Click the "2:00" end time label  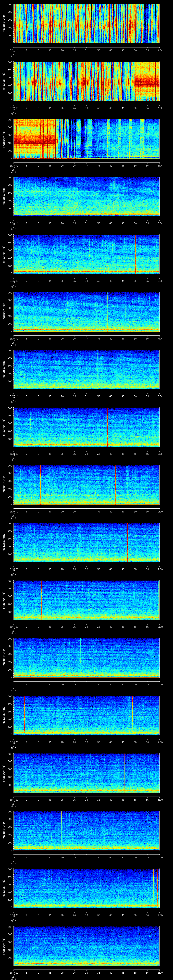pyautogui.click(x=160, y=50)
